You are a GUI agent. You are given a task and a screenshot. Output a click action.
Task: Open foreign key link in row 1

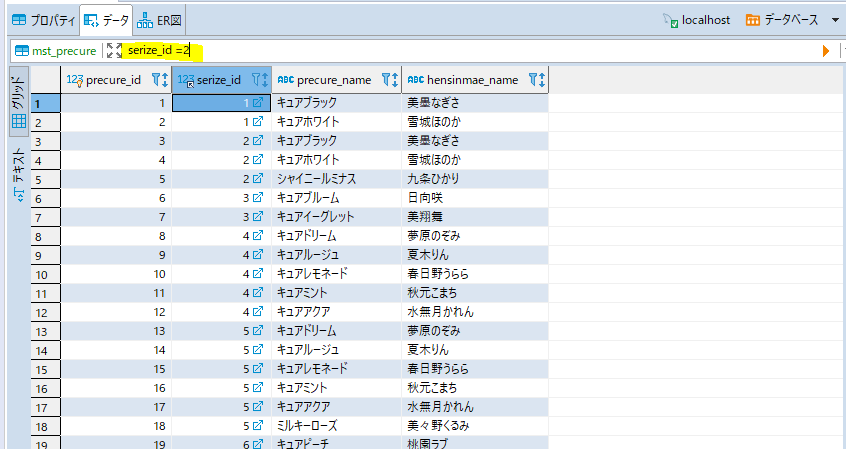pos(258,102)
